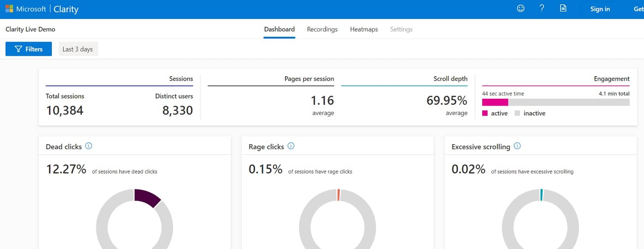644x249 pixels.
Task: Click the Dead clicks card title
Action: (x=64, y=147)
